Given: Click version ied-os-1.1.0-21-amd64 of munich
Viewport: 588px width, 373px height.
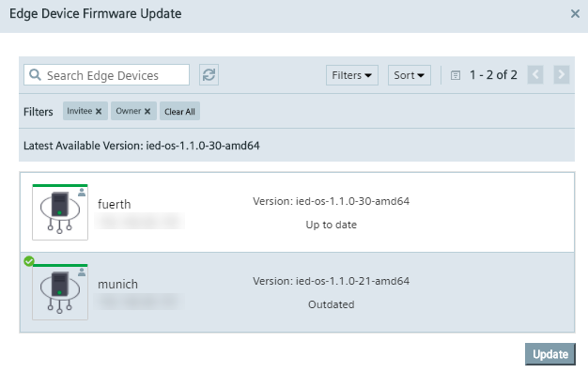Looking at the screenshot, I should pos(332,281).
